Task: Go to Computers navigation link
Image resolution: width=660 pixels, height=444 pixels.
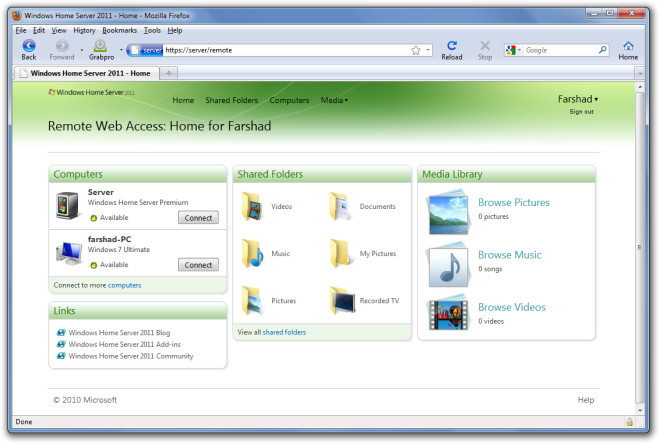Action: click(x=289, y=100)
